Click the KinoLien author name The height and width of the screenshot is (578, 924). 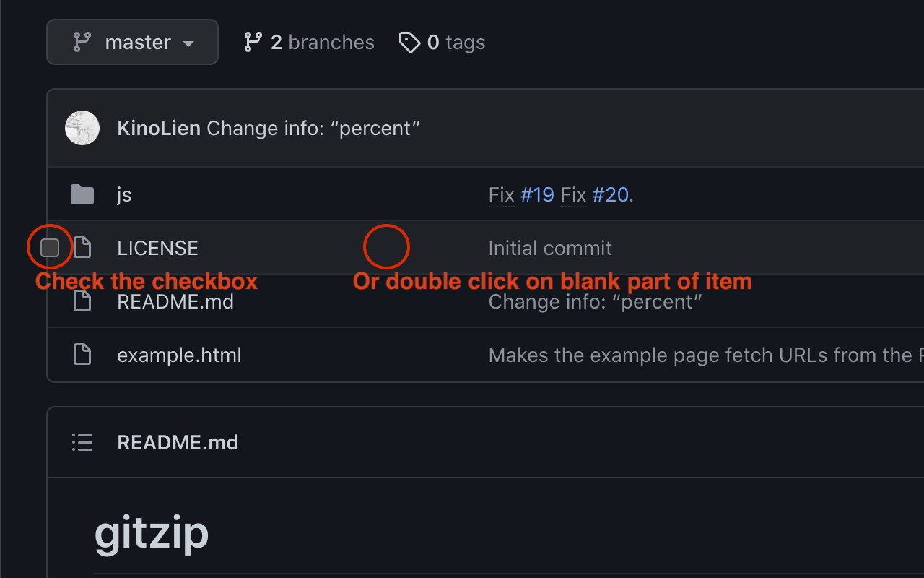(159, 128)
